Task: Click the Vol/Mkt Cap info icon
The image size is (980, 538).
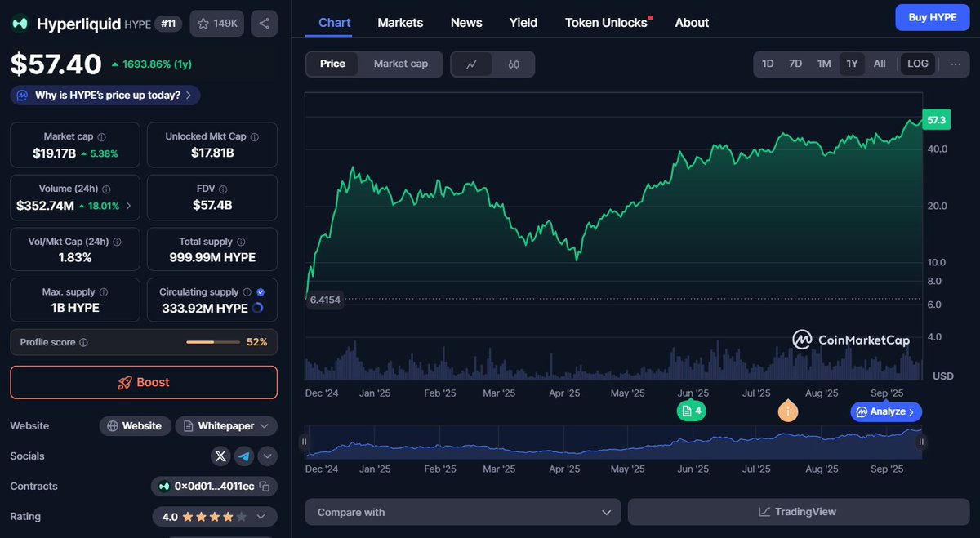Action: click(x=118, y=242)
